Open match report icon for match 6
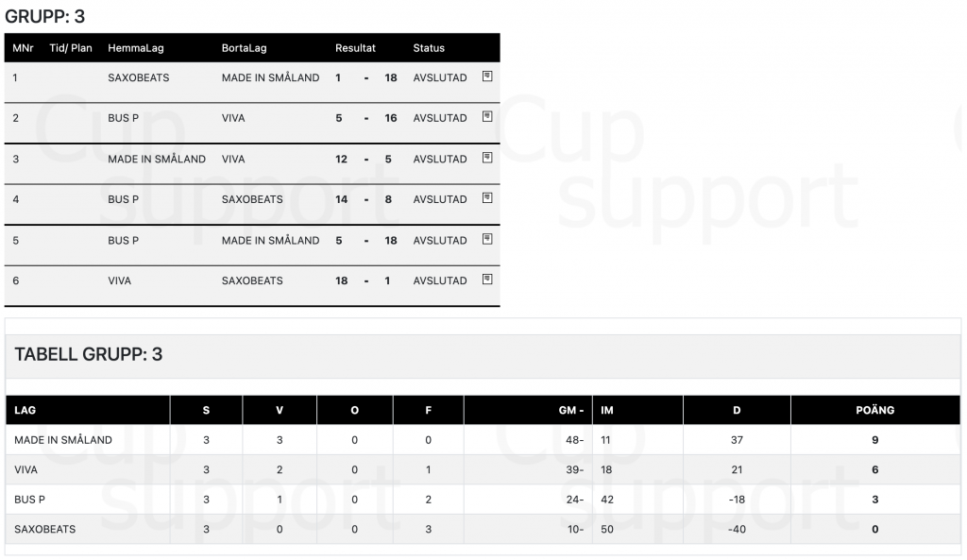The width and height of the screenshot is (967, 560). (487, 280)
